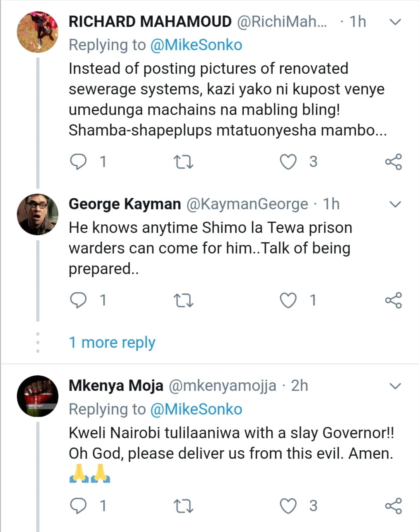The image size is (419, 532).
Task: View George Kayman's profile picture
Action: click(38, 214)
